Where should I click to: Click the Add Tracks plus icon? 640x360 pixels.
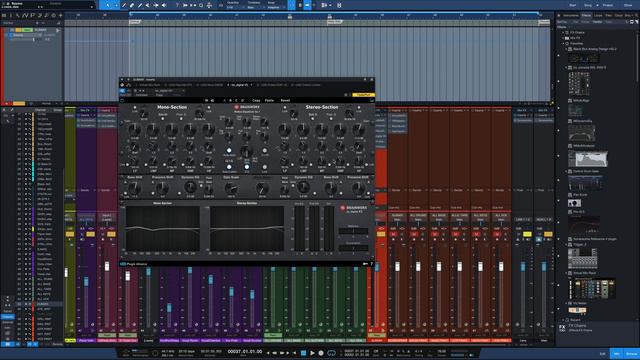(60, 16)
